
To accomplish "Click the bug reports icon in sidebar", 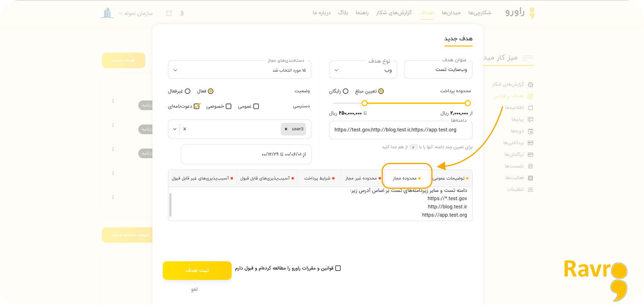I will pyautogui.click(x=530, y=84).
